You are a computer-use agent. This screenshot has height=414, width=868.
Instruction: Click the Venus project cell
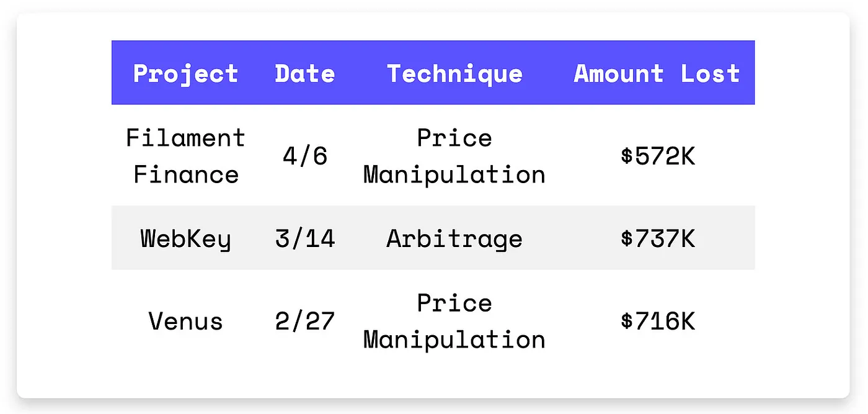(x=185, y=321)
